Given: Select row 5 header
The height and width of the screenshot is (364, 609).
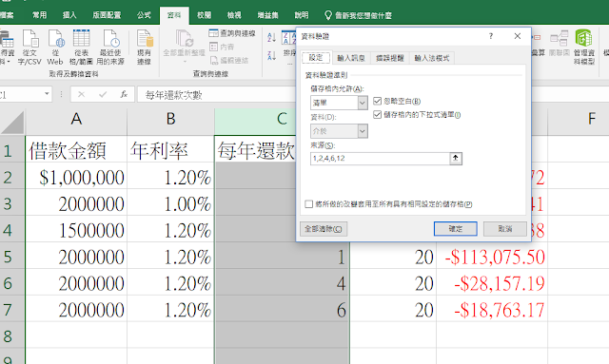Looking at the screenshot, I should [x=11, y=257].
